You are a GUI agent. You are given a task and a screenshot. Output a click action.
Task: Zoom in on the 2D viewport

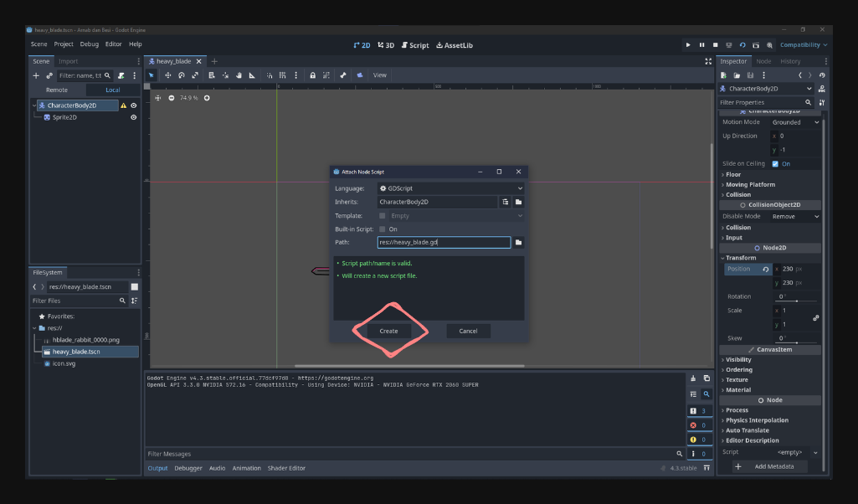tap(207, 98)
